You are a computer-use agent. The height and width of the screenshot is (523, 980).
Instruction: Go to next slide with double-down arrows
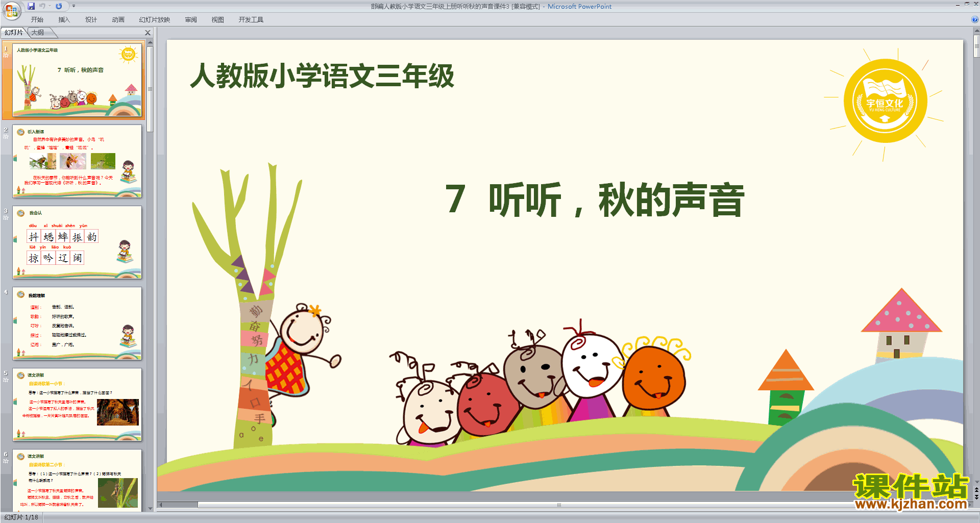tap(976, 497)
